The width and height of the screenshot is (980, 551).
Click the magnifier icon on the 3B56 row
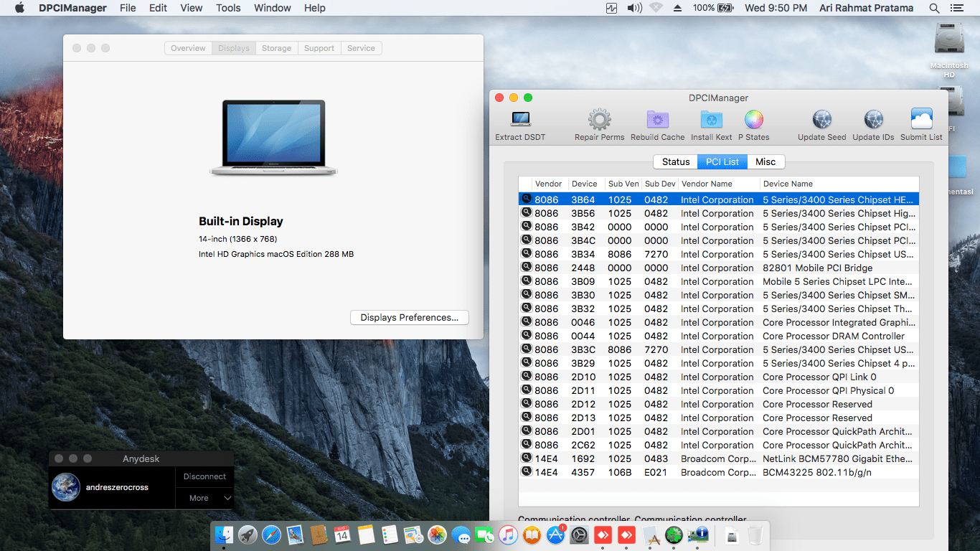pyautogui.click(x=526, y=213)
